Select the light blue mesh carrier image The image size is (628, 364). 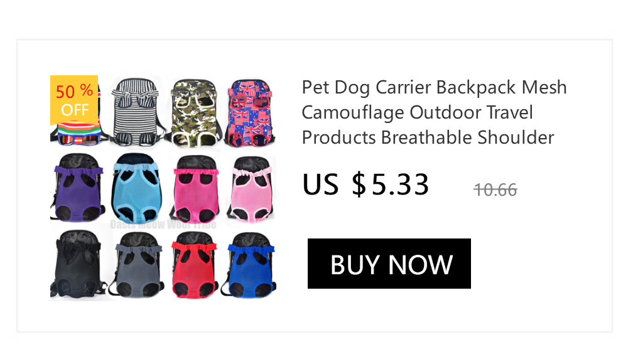[136, 188]
